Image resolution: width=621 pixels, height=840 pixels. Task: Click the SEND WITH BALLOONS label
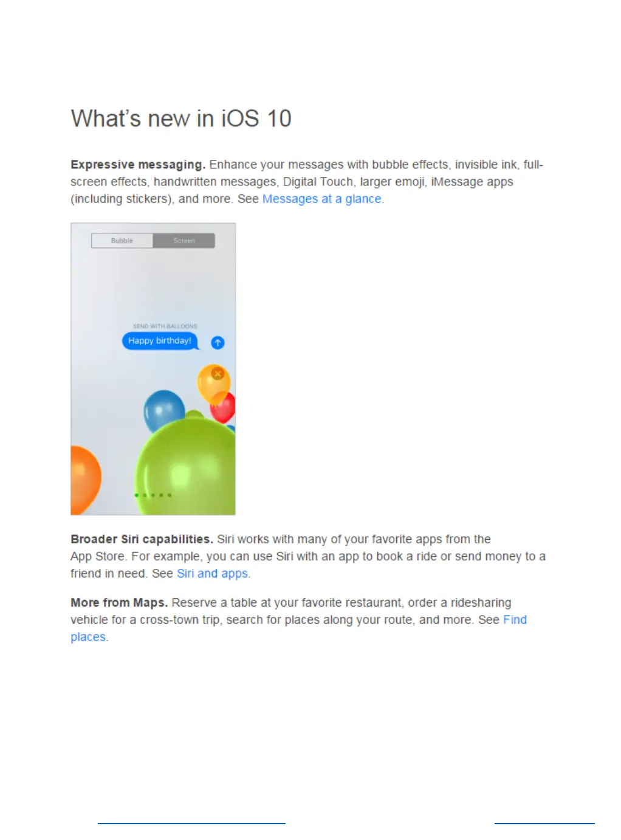click(165, 326)
